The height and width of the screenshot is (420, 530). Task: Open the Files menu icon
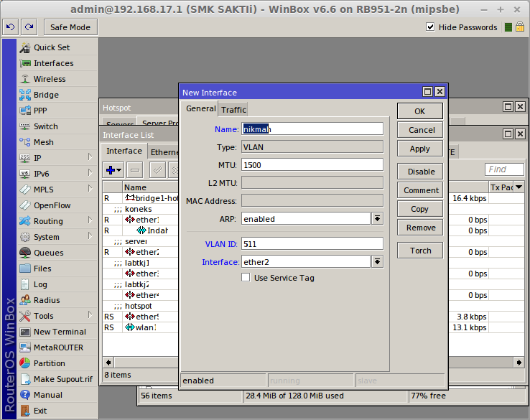[25, 269]
